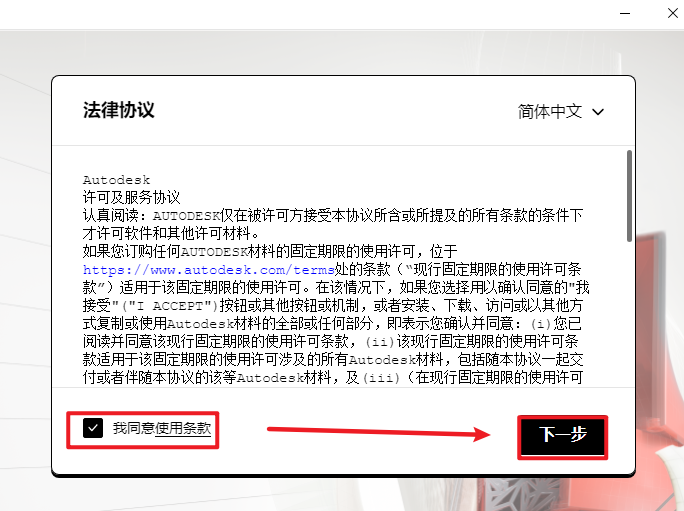Click the Autodesk heading in the agreement
Image resolution: width=684 pixels, height=511 pixels.
[116, 180]
